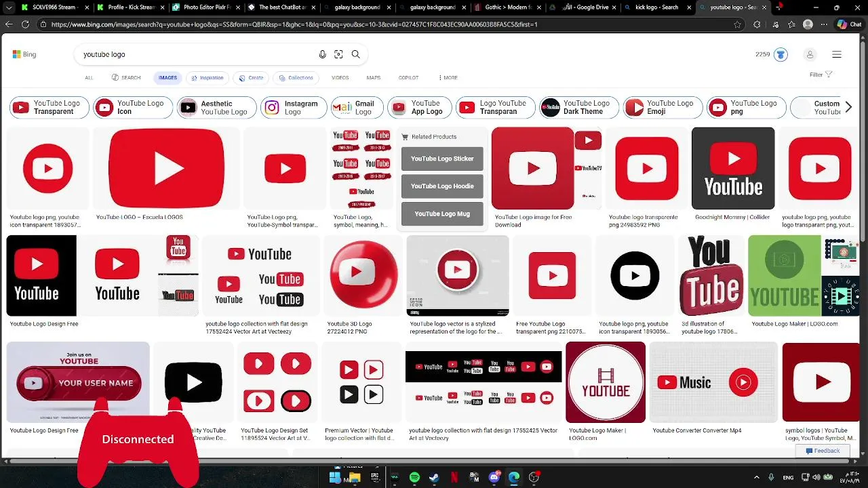868x488 pixels.
Task: Switch to the Google Drive browser tab
Action: coord(583,7)
